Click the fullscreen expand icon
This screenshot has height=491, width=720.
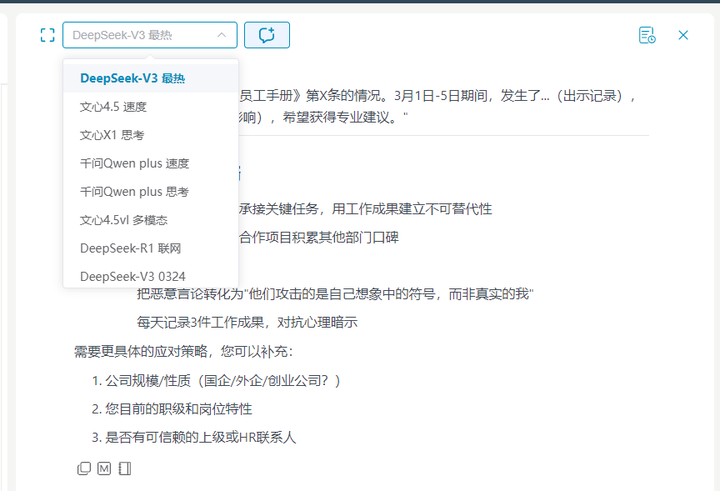[47, 35]
